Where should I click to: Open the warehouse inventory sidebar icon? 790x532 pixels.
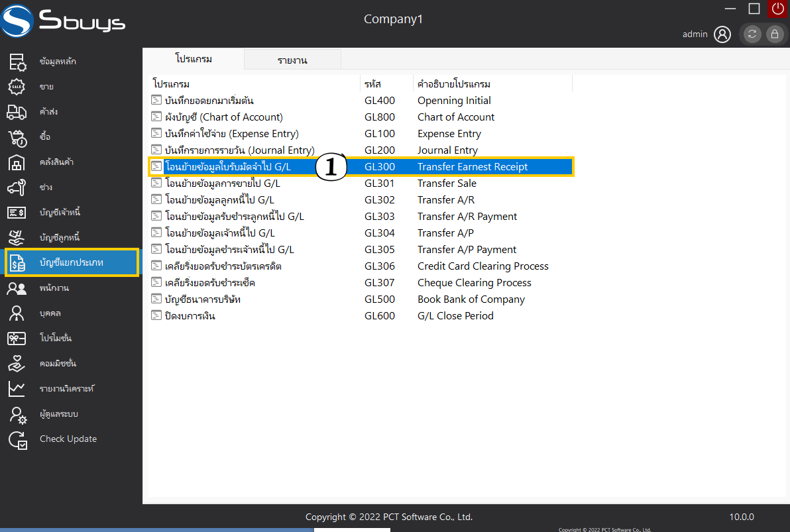(x=17, y=162)
